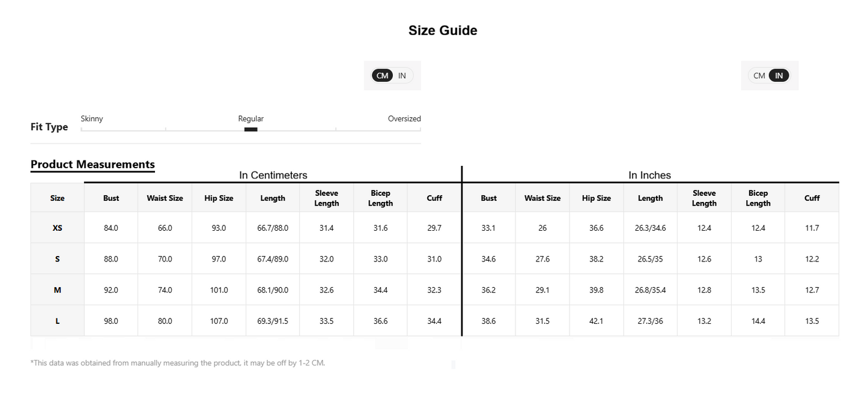Click the Regular fit type slider marker
Screen dimensions: 868x396
[x=251, y=129]
